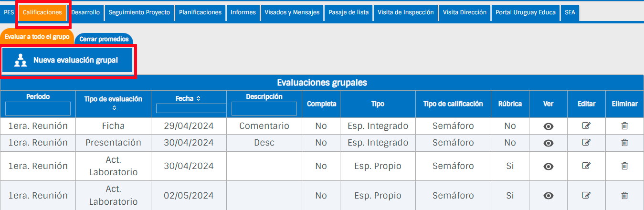The height and width of the screenshot is (210, 644).
Task: Click Nueva evaluación grupal button
Action: (67, 60)
